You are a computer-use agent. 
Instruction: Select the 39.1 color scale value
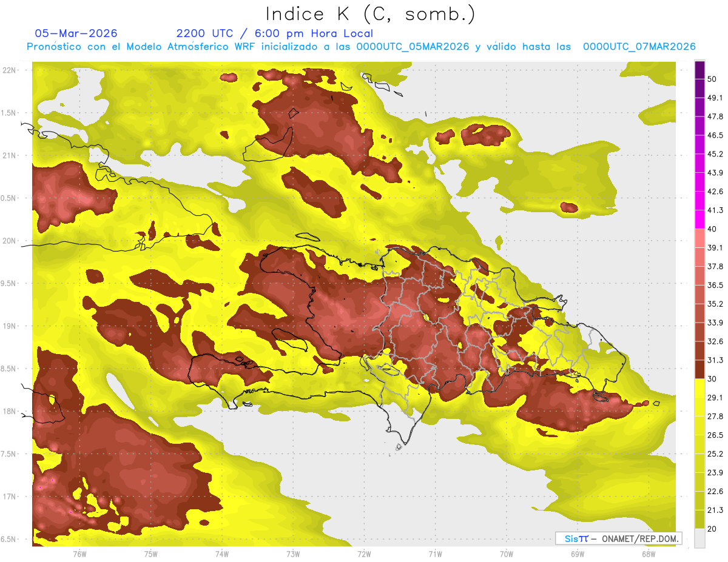tap(715, 247)
